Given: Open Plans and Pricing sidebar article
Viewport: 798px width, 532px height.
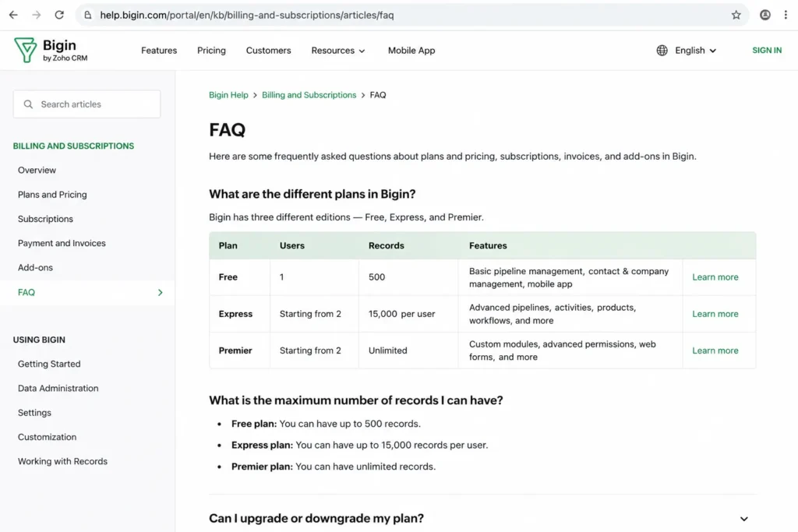Looking at the screenshot, I should (x=52, y=195).
